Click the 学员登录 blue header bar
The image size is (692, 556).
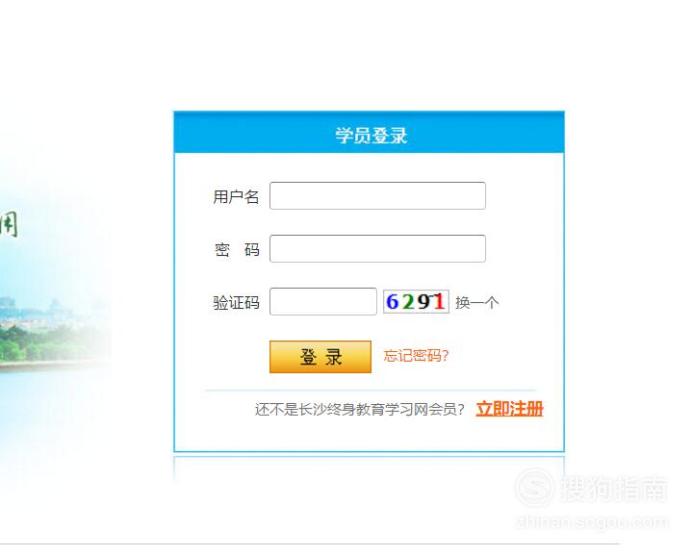tap(369, 133)
